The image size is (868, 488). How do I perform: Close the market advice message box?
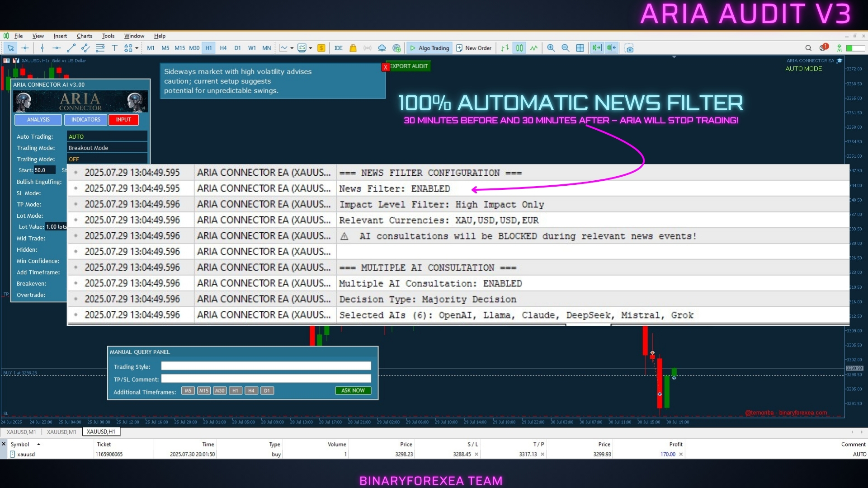(385, 67)
